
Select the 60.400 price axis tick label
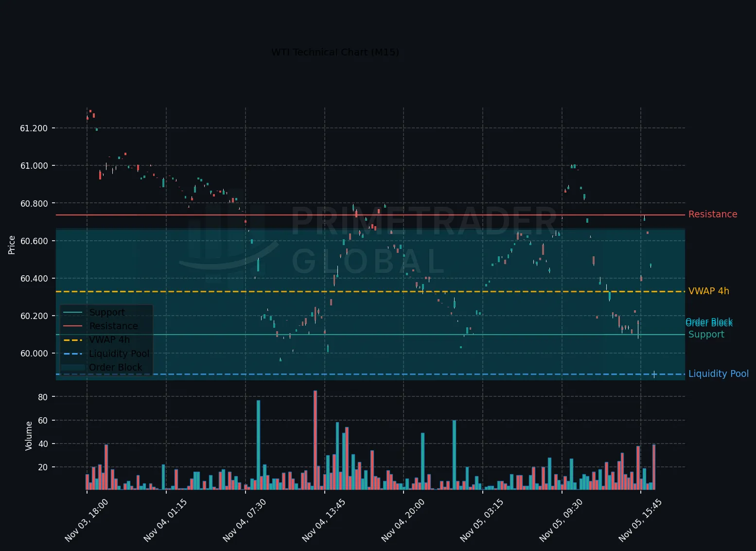[34, 279]
